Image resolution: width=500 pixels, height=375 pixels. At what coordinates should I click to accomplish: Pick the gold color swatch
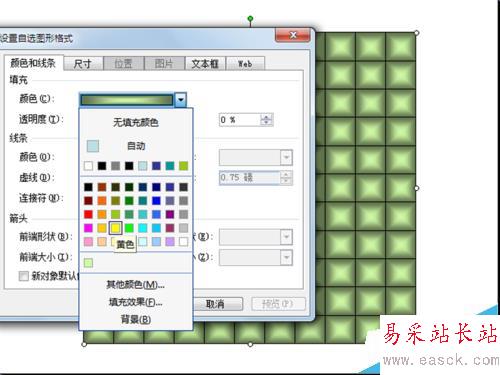tap(102, 228)
